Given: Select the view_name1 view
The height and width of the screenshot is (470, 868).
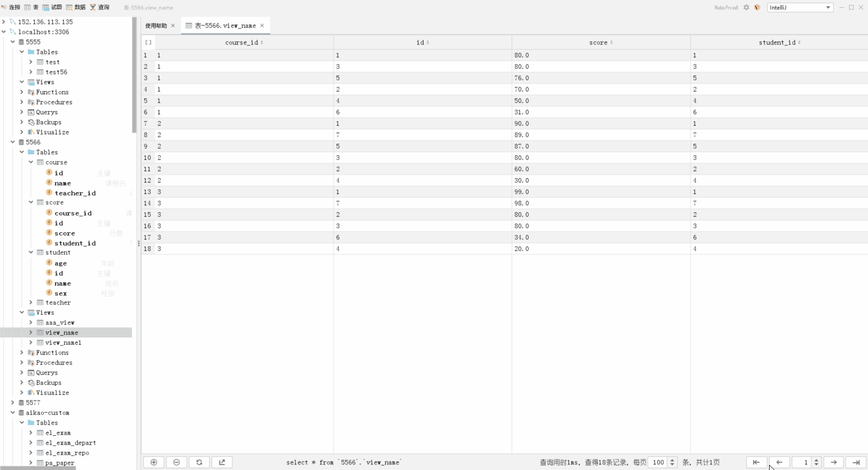Looking at the screenshot, I should 63,343.
